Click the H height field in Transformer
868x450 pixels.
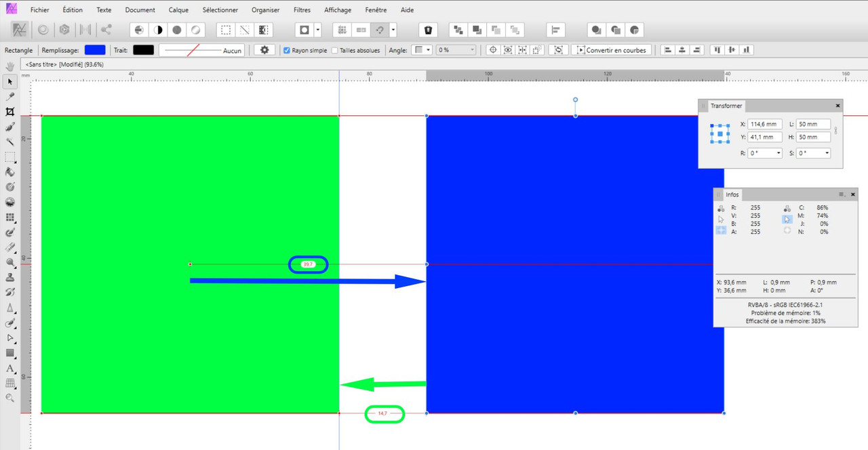[x=813, y=137]
